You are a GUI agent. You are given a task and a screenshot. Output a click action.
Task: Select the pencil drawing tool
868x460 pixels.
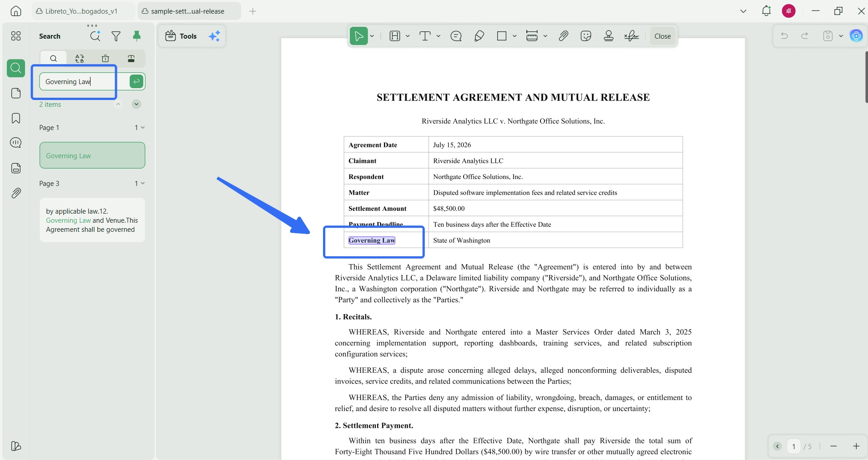479,36
